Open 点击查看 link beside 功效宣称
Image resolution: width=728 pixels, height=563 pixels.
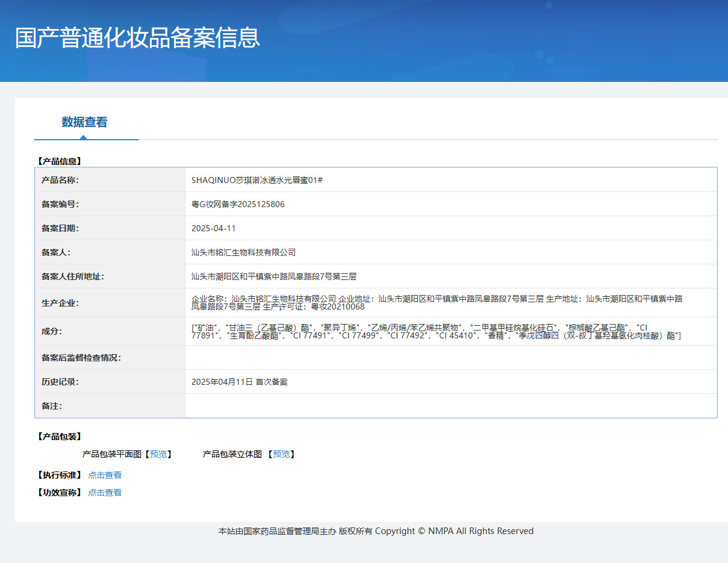click(x=105, y=493)
